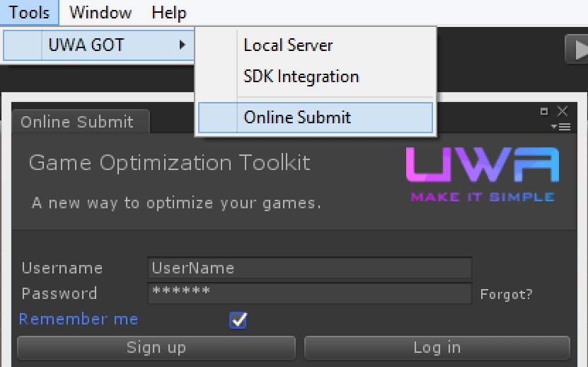
Task: Focus the Username input field
Action: click(x=309, y=268)
